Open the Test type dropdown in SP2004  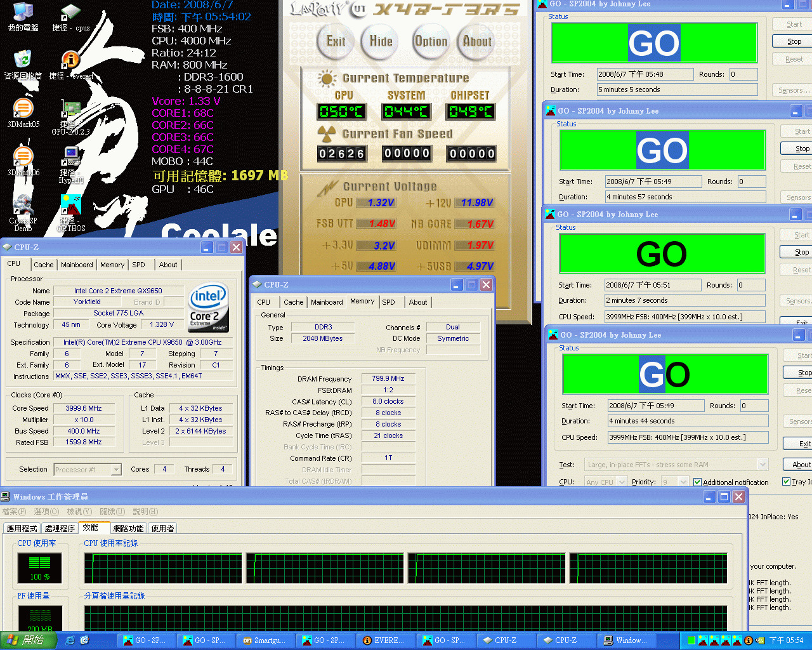pyautogui.click(x=763, y=465)
